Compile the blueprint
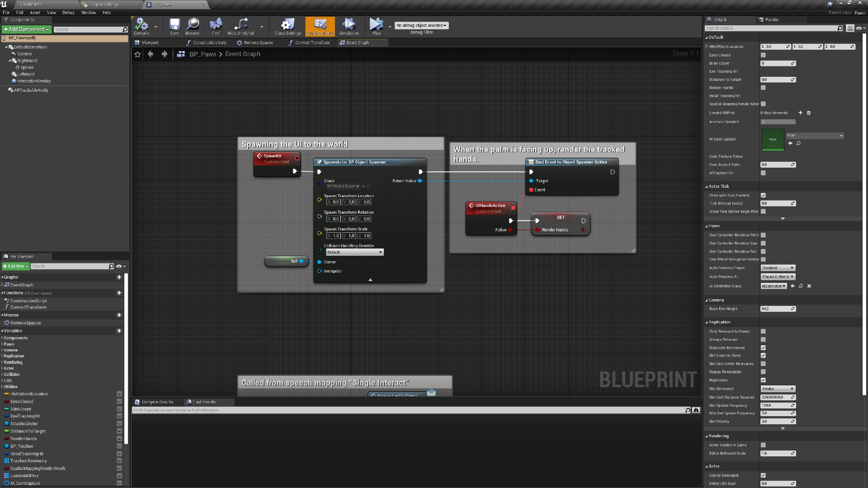The width and height of the screenshot is (868, 488). point(141,26)
